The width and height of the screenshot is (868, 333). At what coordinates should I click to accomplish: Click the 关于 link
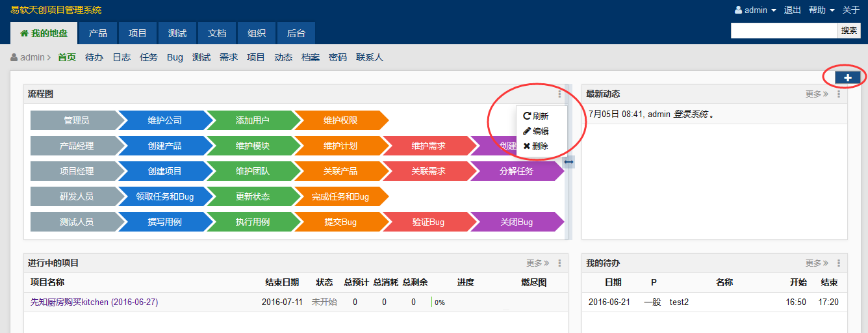851,10
